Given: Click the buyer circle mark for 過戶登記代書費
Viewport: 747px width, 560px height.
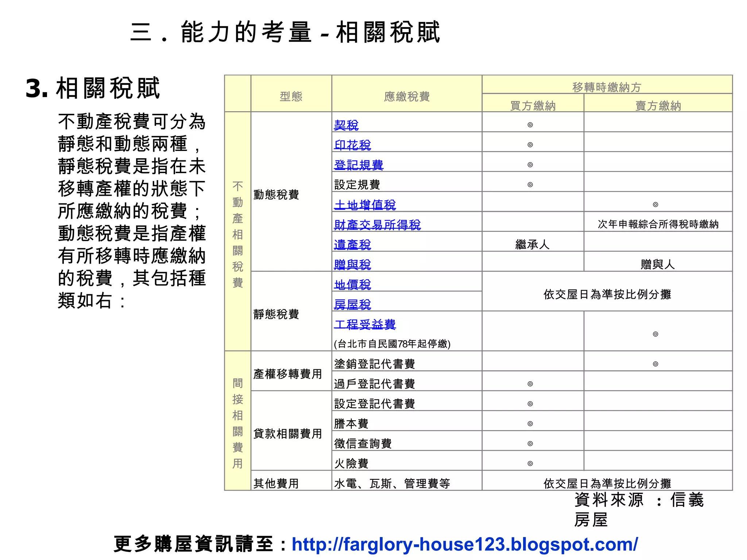Looking at the screenshot, I should coord(530,384).
